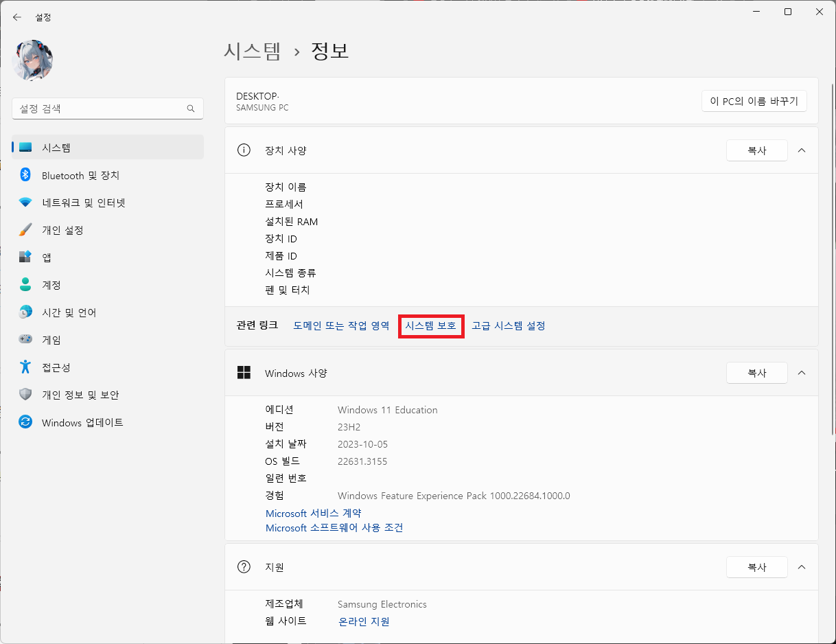Collapse the Windows 사양 section chevron
836x644 pixels.
pyautogui.click(x=802, y=373)
